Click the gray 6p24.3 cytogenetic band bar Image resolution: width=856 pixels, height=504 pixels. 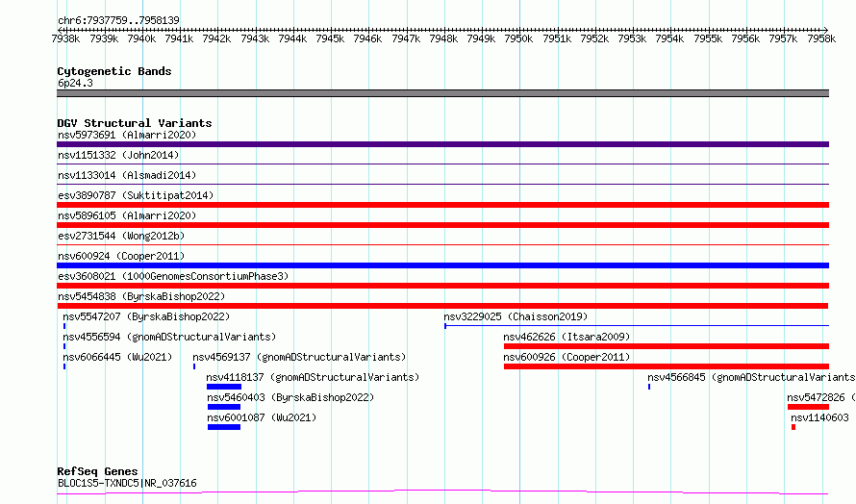pos(442,93)
